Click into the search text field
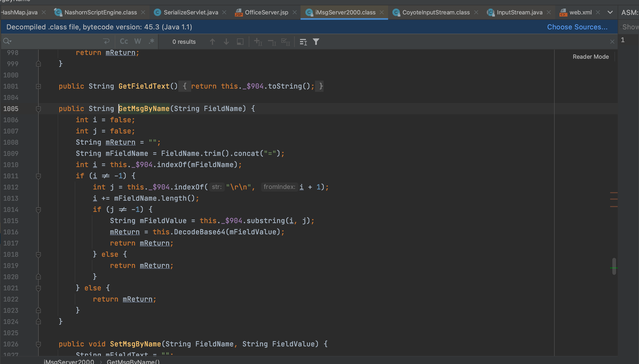639x364 pixels. point(56,41)
